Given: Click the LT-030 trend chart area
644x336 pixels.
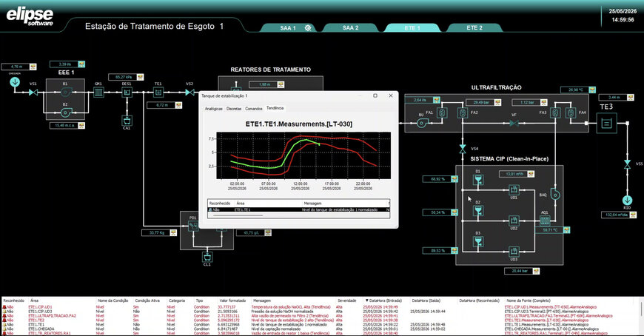Looking at the screenshot, I should click(x=303, y=155).
